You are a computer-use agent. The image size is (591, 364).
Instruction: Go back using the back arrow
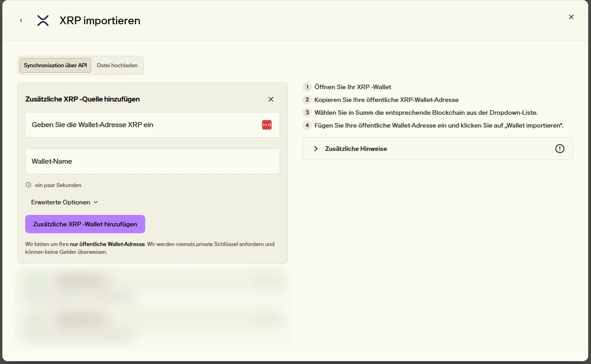(x=21, y=21)
